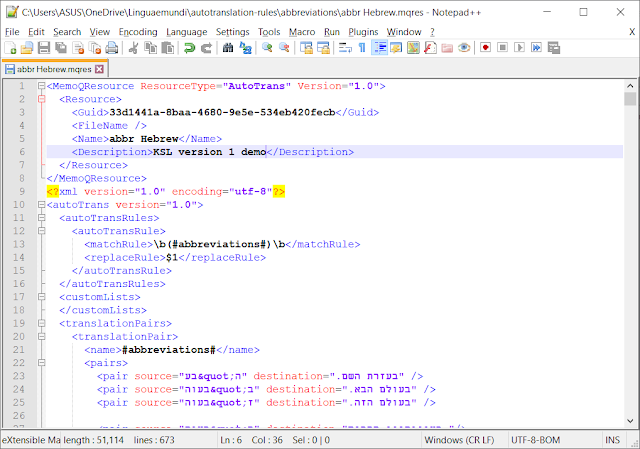Screen dimensions: 640x449
Task: Click the Close document toolbar icon
Action: coord(78,48)
